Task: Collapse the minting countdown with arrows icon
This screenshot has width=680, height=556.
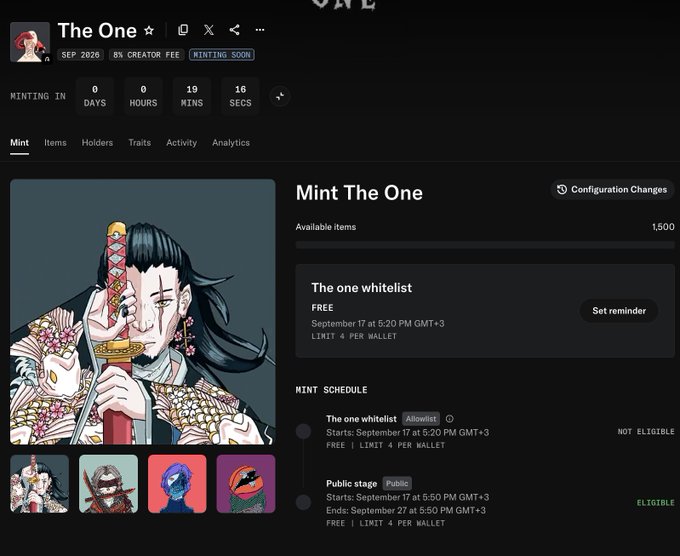Action: click(280, 96)
